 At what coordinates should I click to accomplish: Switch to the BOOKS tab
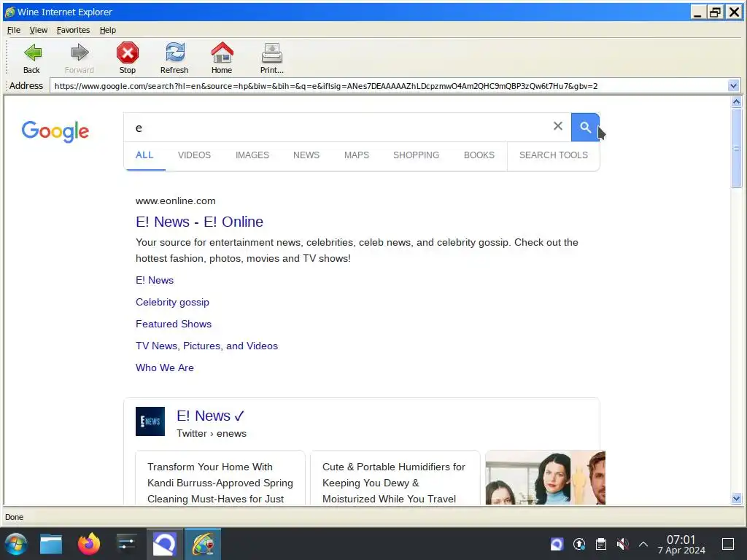(x=479, y=155)
